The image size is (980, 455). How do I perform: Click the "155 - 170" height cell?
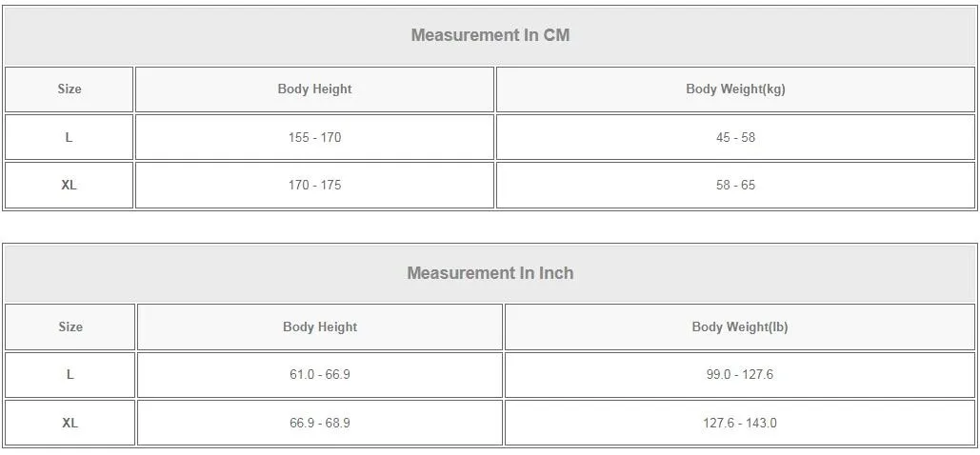(x=314, y=137)
